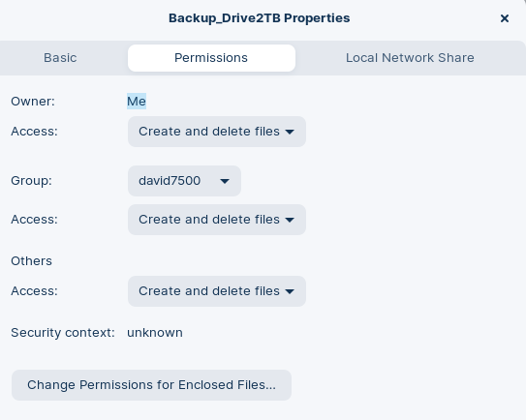Open the Others access dropdown
Screen dimensions: 526x420
[x=217, y=291]
